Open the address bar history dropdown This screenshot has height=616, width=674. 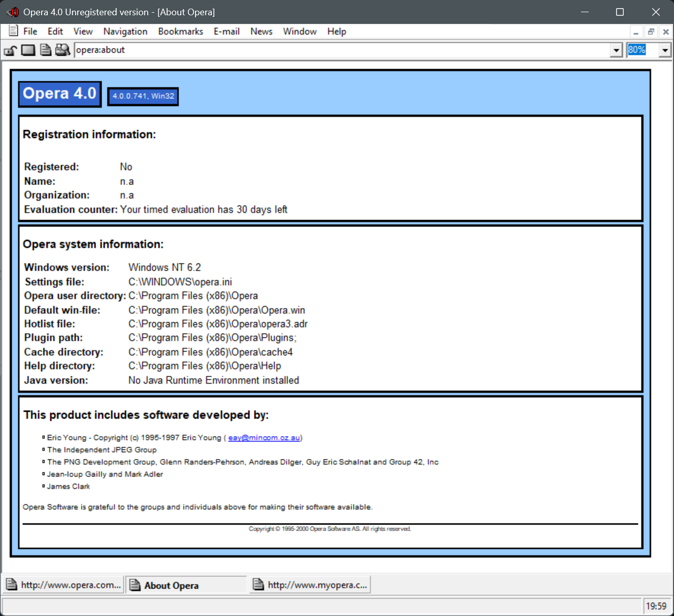pyautogui.click(x=616, y=50)
